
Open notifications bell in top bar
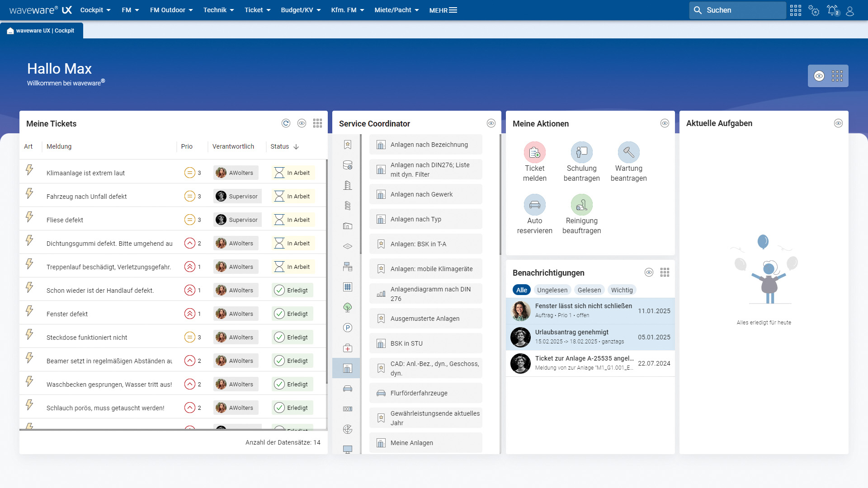tap(832, 10)
